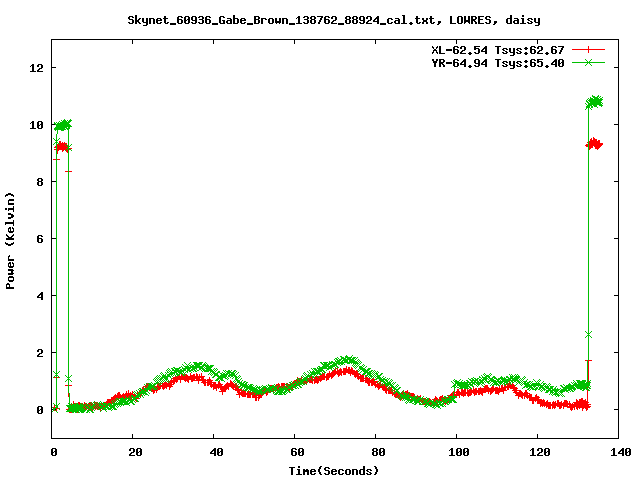Click x-axis tick label 80
Image resolution: width=640 pixels, height=480 pixels.
tap(378, 452)
